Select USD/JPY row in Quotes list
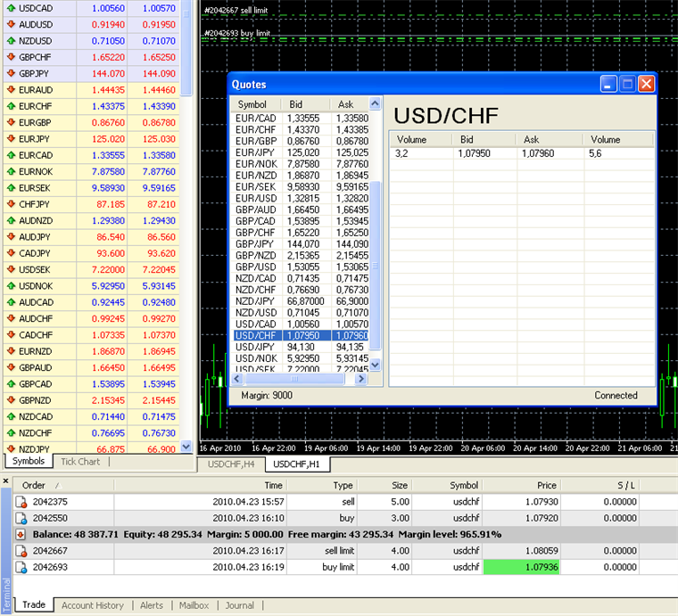 [x=301, y=347]
